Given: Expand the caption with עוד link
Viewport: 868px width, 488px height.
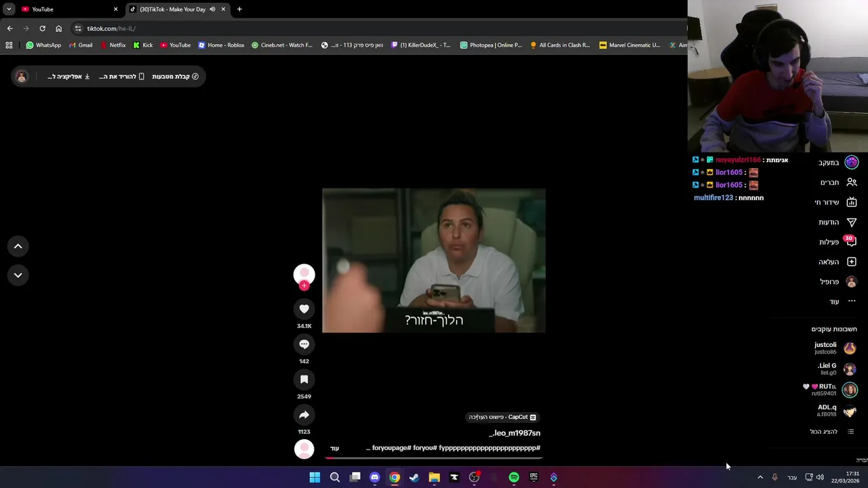Looking at the screenshot, I should coord(334,449).
